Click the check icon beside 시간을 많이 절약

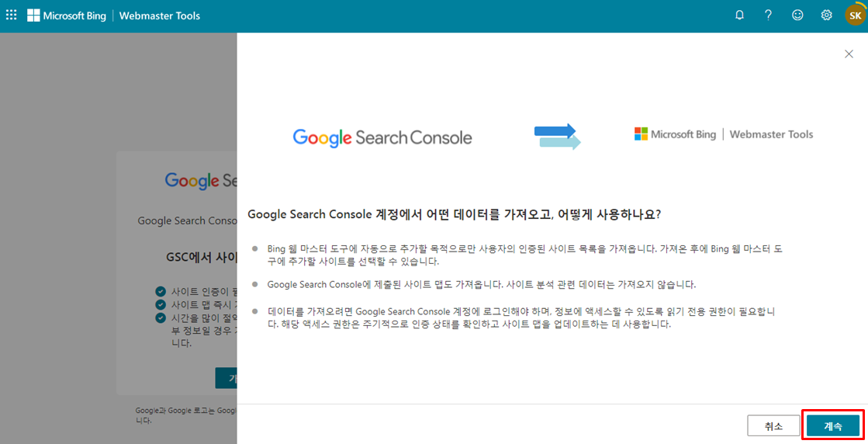(x=161, y=317)
